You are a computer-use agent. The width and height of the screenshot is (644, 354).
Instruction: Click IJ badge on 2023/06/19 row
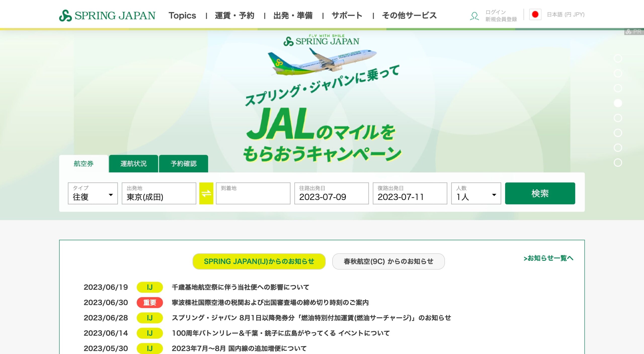[150, 287]
